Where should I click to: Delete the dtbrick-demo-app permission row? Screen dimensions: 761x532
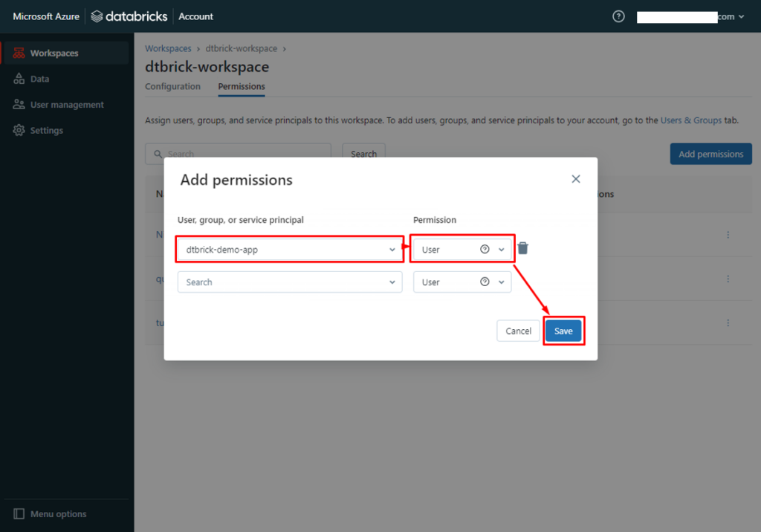[x=523, y=248]
